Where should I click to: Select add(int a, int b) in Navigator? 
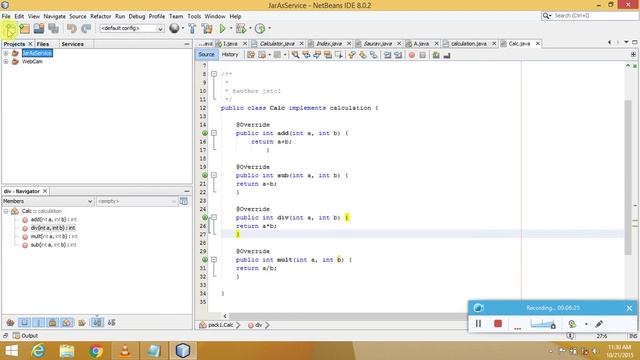[x=53, y=220]
